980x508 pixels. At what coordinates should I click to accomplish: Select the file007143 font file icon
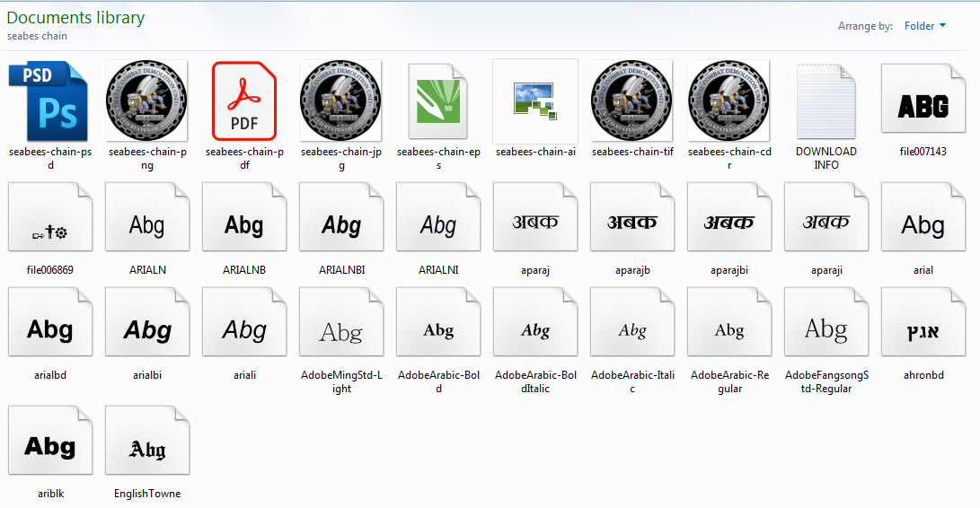click(923, 105)
